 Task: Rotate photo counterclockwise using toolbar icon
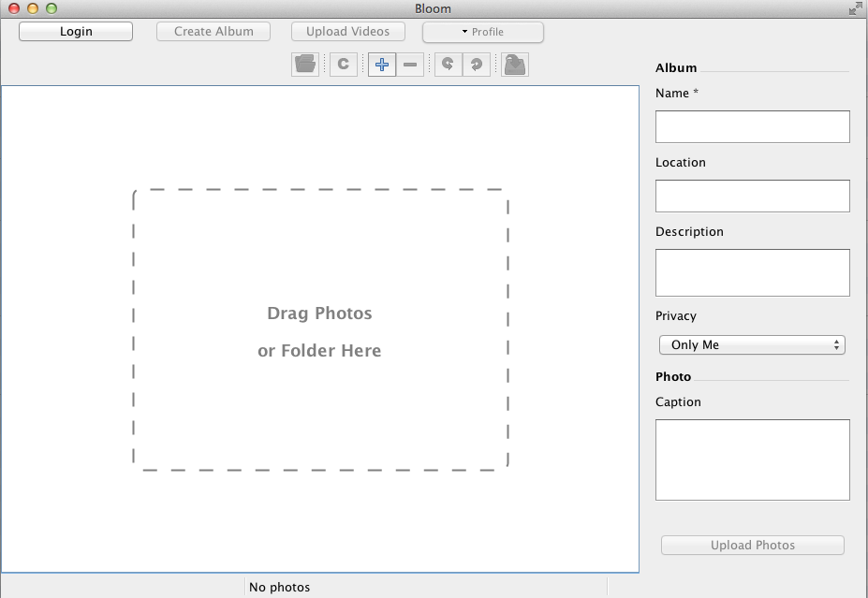[x=449, y=64]
